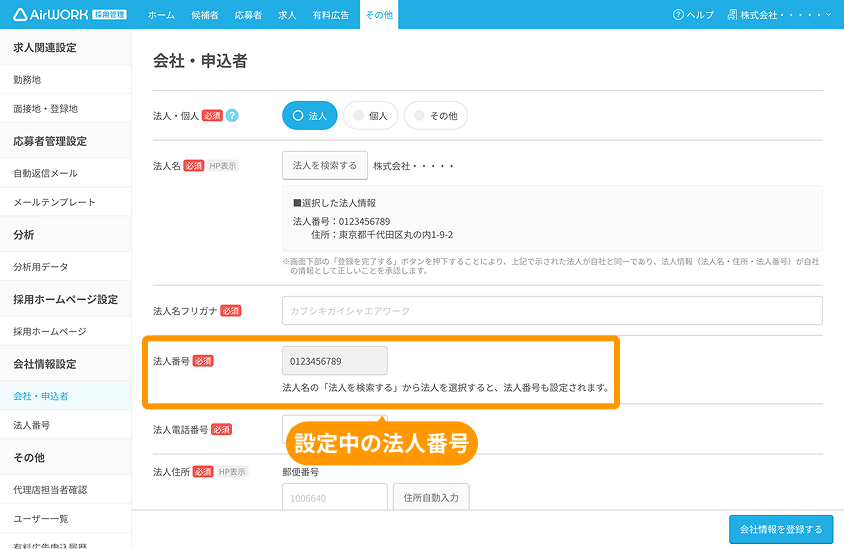Click the 法人電話番号 field label
The width and height of the screenshot is (844, 549).
(x=180, y=430)
